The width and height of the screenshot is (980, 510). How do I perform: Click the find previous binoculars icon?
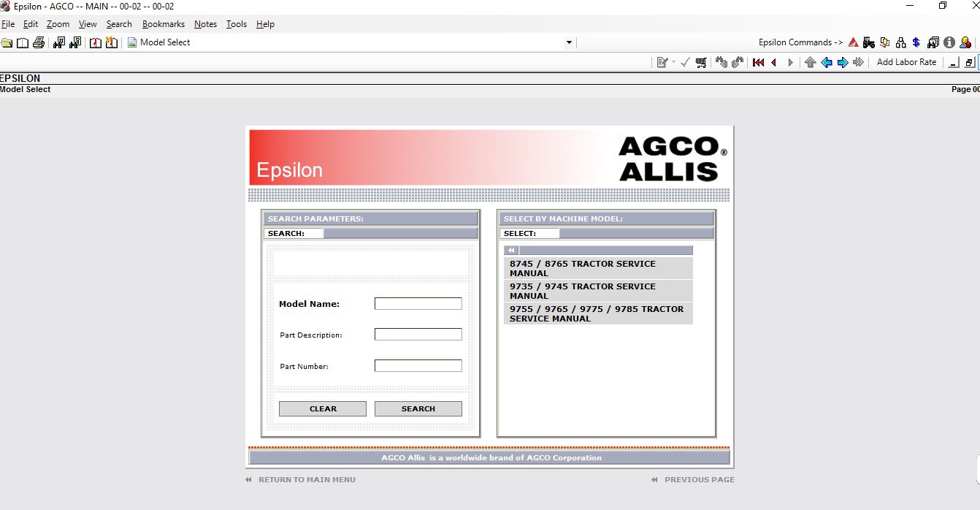[x=721, y=62]
